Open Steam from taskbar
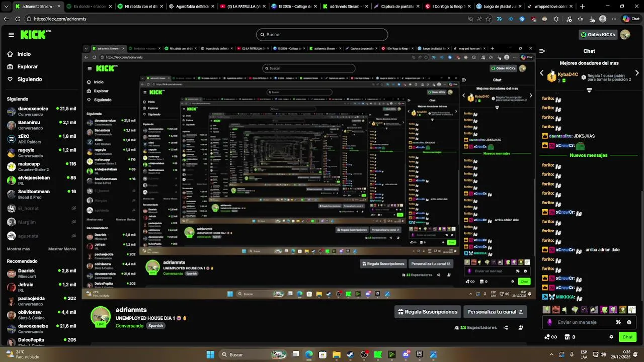The height and width of the screenshot is (362, 644). pos(351,354)
